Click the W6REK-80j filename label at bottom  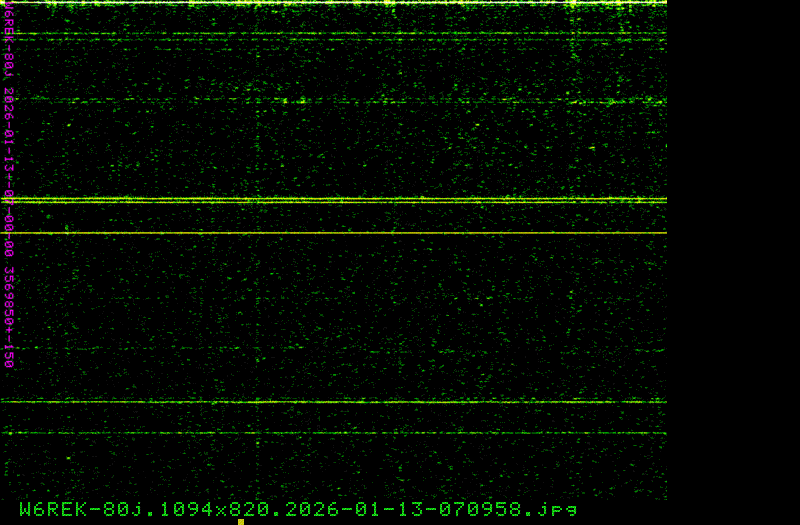(x=298, y=509)
